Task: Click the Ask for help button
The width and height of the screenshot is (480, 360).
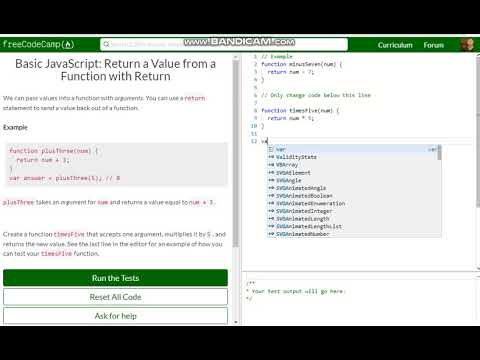Action: [x=115, y=316]
